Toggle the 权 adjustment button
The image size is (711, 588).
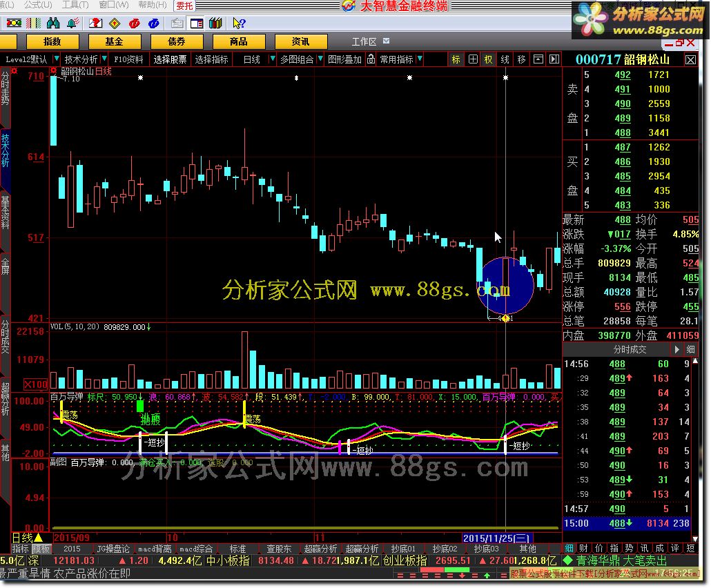click(488, 59)
